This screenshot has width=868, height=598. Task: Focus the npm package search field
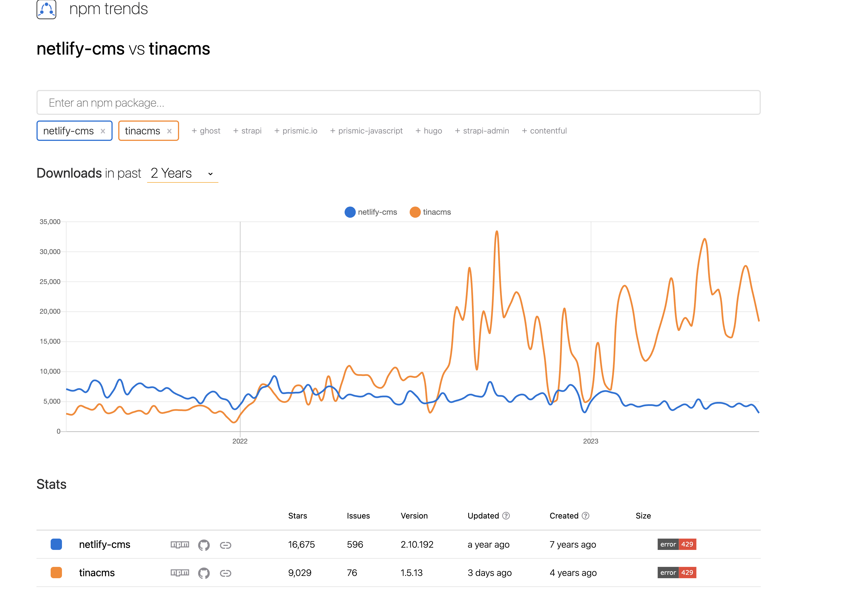pos(398,102)
